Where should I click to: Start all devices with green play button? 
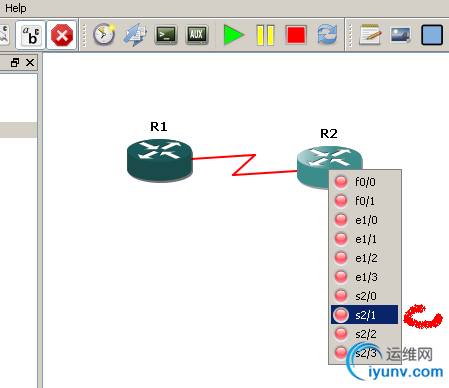pos(234,35)
